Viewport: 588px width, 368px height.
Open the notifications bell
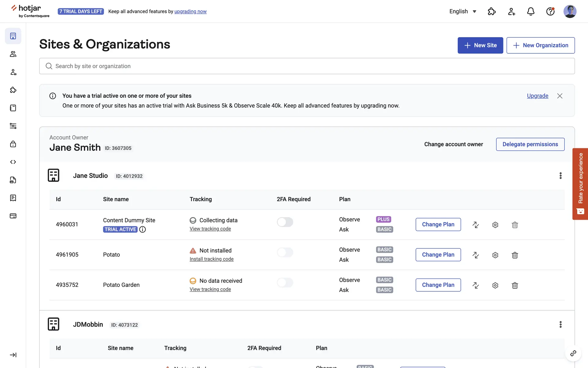[x=531, y=11]
